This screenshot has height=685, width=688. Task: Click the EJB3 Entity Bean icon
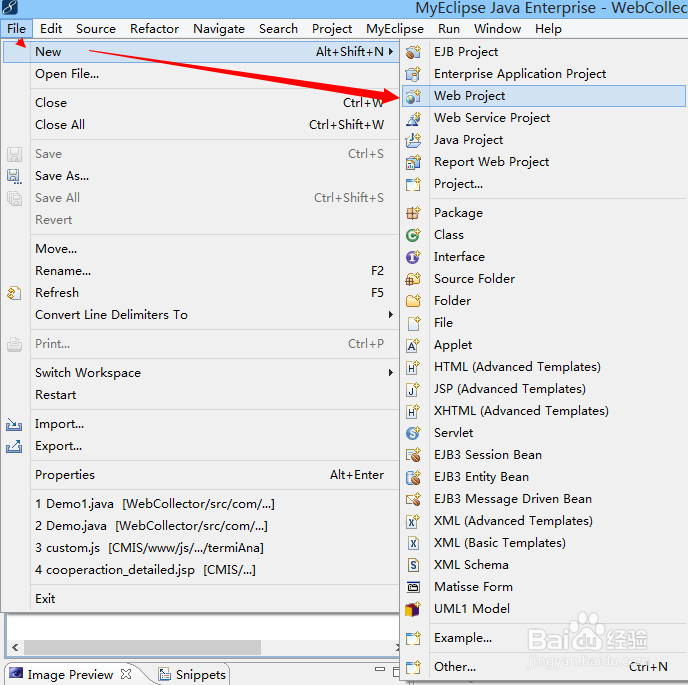(413, 477)
